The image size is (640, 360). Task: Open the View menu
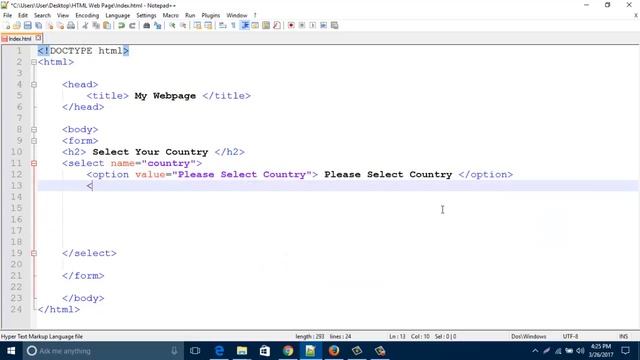[62, 15]
